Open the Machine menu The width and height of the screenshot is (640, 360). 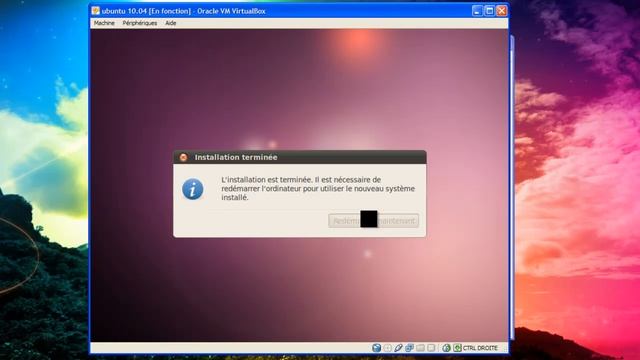point(104,23)
